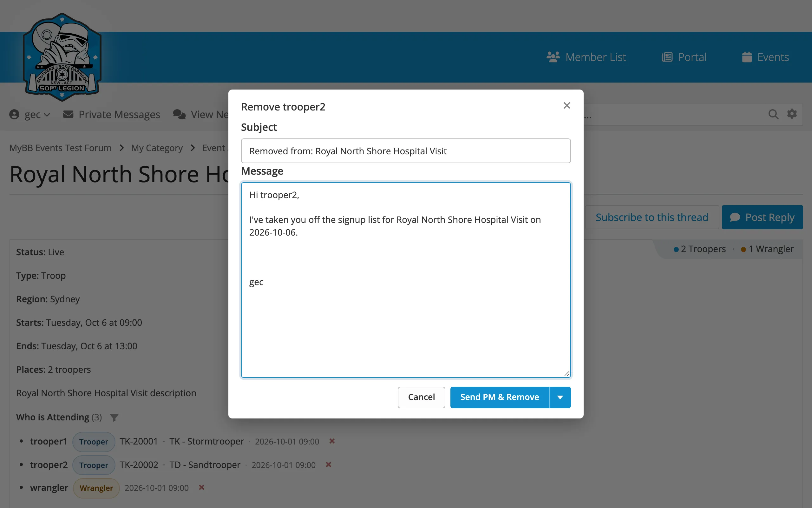Click the Post Reply button
Screen dimensions: 812x508
762,217
